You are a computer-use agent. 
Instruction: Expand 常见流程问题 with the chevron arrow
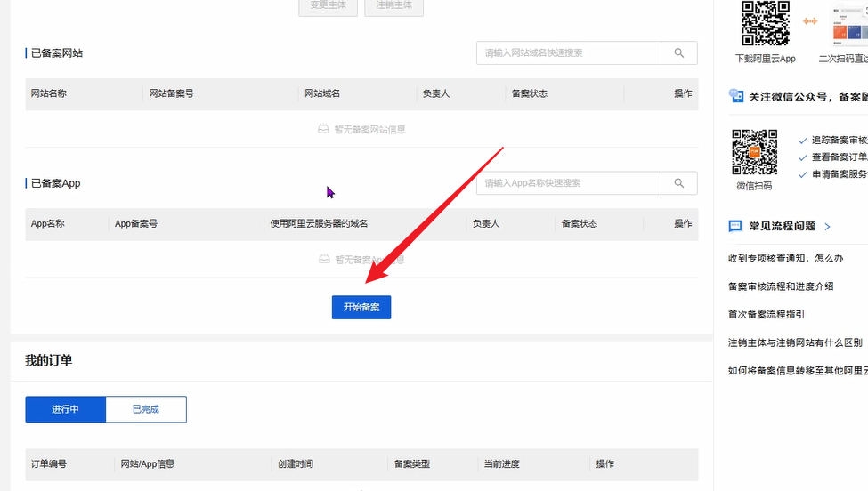pos(827,227)
